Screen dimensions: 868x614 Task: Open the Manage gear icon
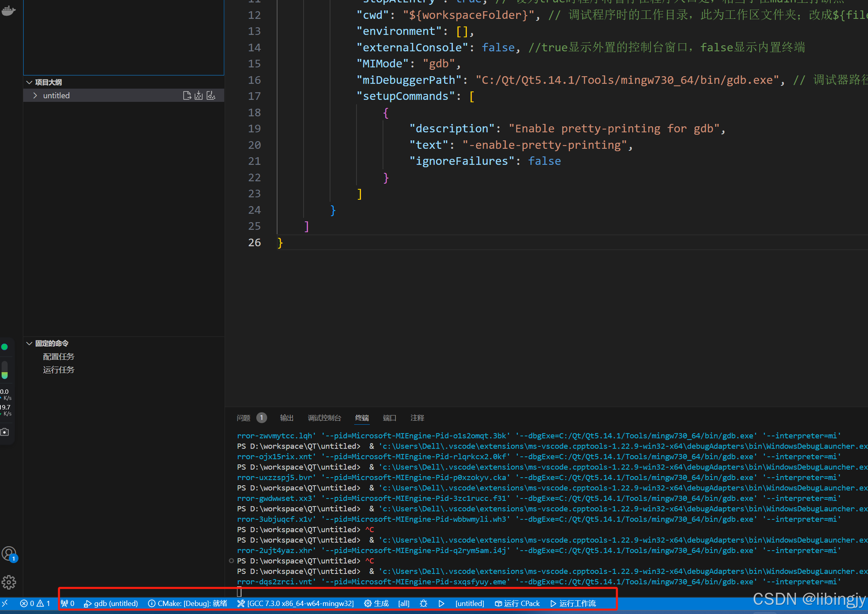click(x=9, y=582)
